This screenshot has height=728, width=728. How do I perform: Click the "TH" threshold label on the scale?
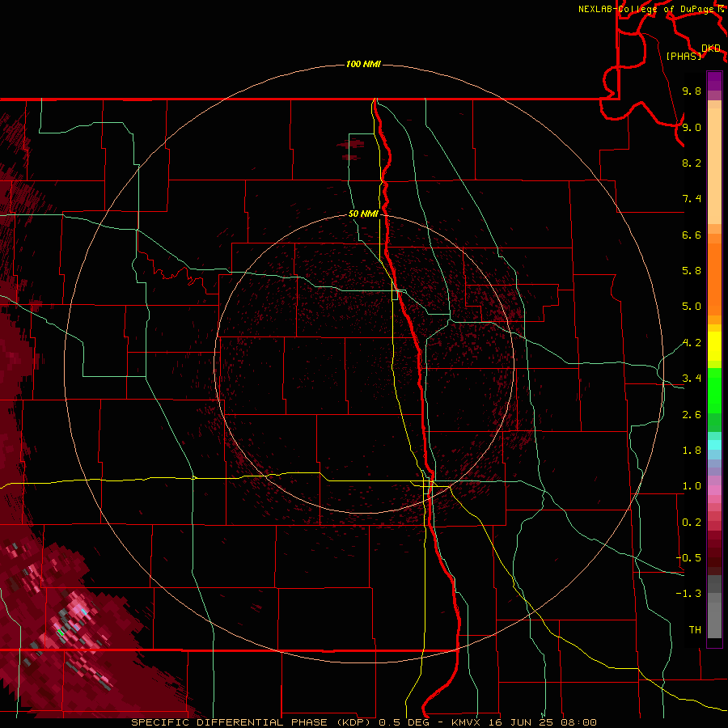[695, 630]
